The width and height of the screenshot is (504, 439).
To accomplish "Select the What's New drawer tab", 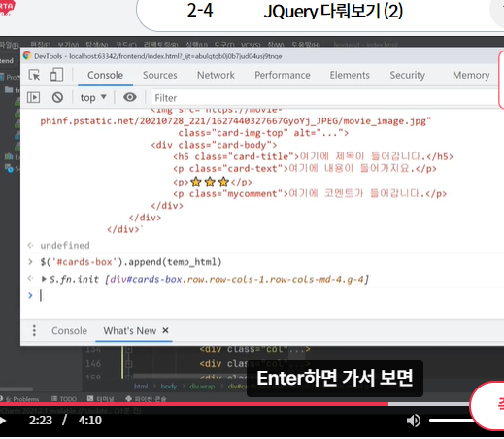I will (130, 331).
